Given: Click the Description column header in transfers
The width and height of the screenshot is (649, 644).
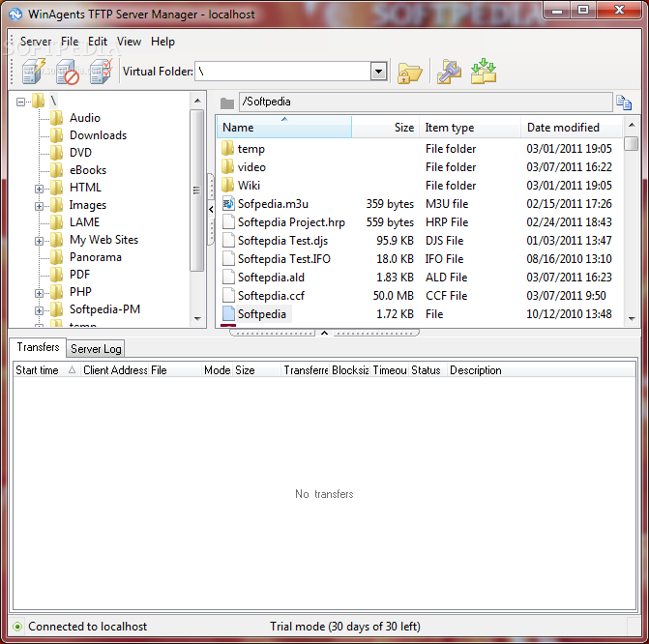Looking at the screenshot, I should (541, 370).
